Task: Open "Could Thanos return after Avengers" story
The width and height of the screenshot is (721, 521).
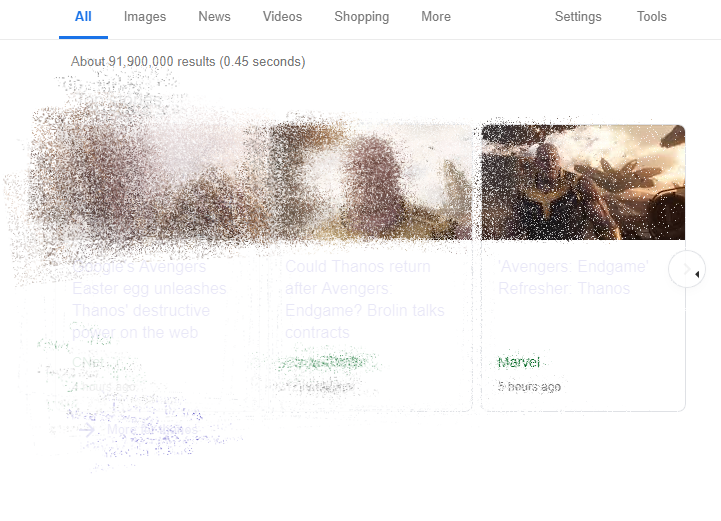Action: [x=365, y=299]
